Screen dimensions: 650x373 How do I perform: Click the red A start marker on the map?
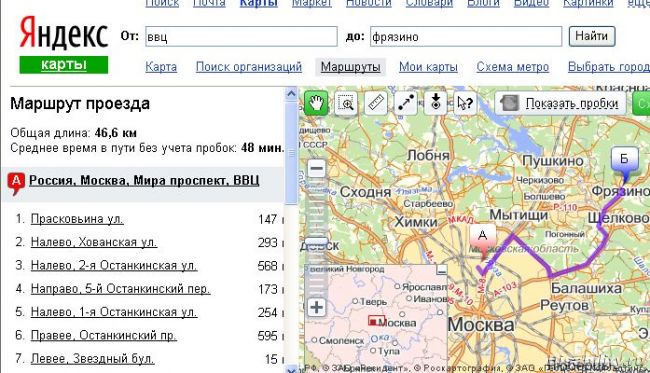click(483, 241)
